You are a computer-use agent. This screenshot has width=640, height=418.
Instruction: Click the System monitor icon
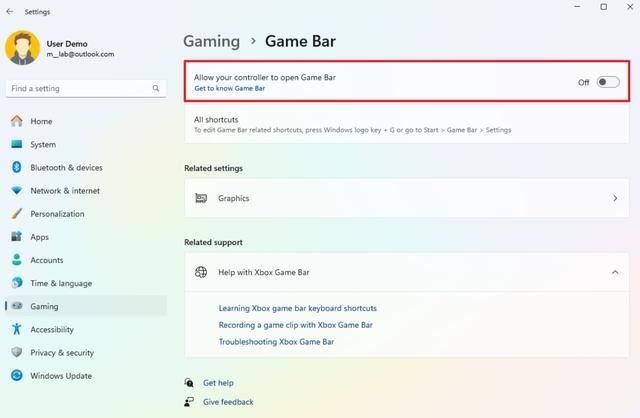click(x=17, y=144)
